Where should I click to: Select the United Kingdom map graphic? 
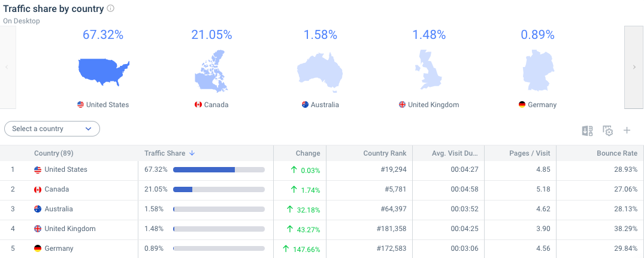click(429, 69)
